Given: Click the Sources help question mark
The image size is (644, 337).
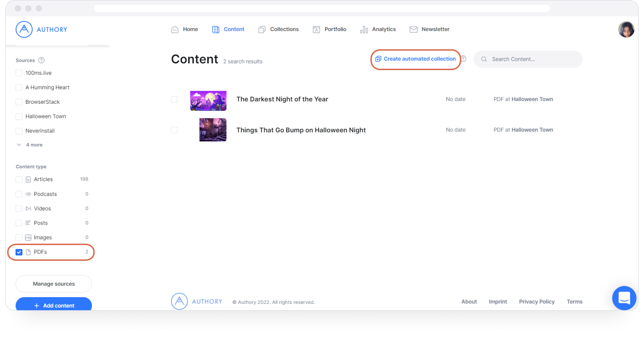Looking at the screenshot, I should click(x=41, y=60).
